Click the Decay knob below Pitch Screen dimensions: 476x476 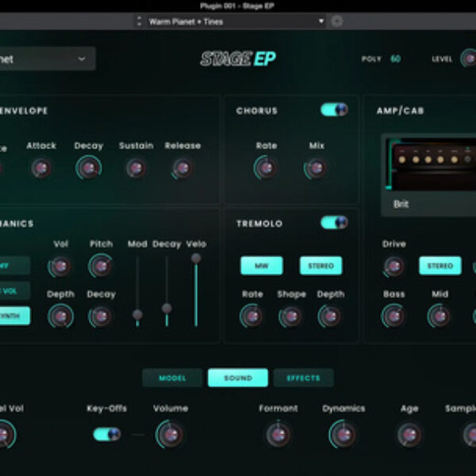[101, 316]
